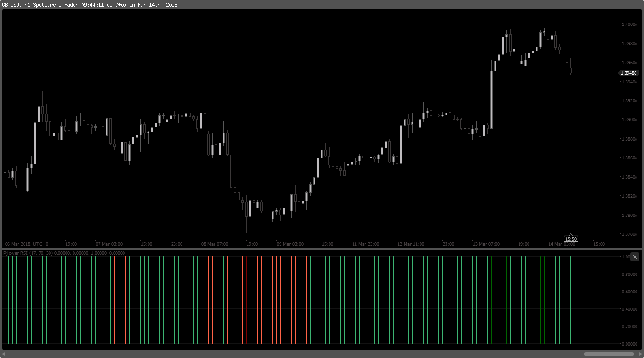Click the 15:50 time marker on the axis
644x358 pixels.
(571, 239)
